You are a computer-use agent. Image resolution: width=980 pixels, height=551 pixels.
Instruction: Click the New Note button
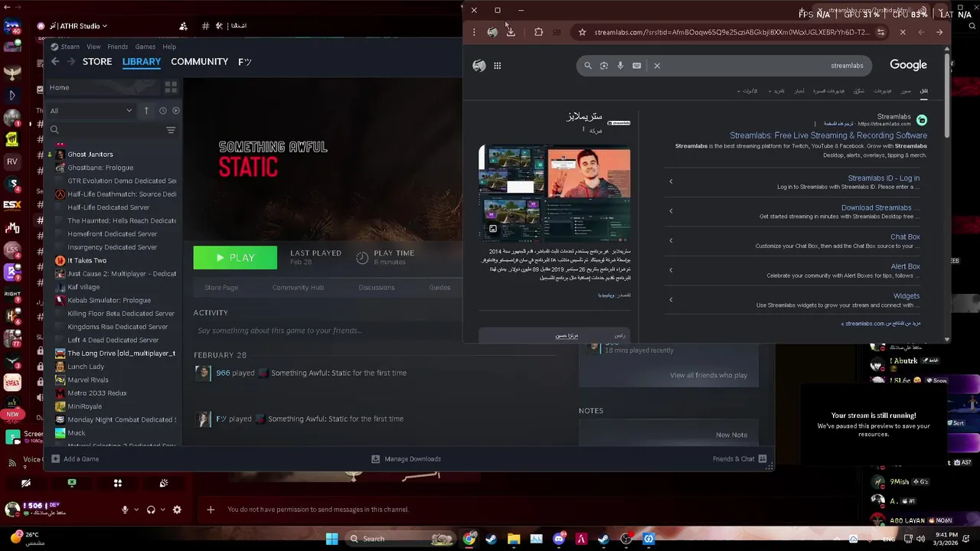coord(731,435)
